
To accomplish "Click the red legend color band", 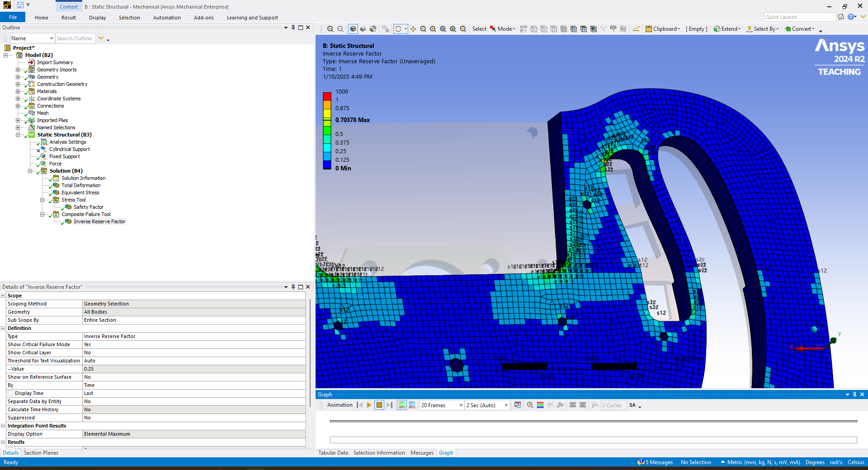I will [x=327, y=96].
